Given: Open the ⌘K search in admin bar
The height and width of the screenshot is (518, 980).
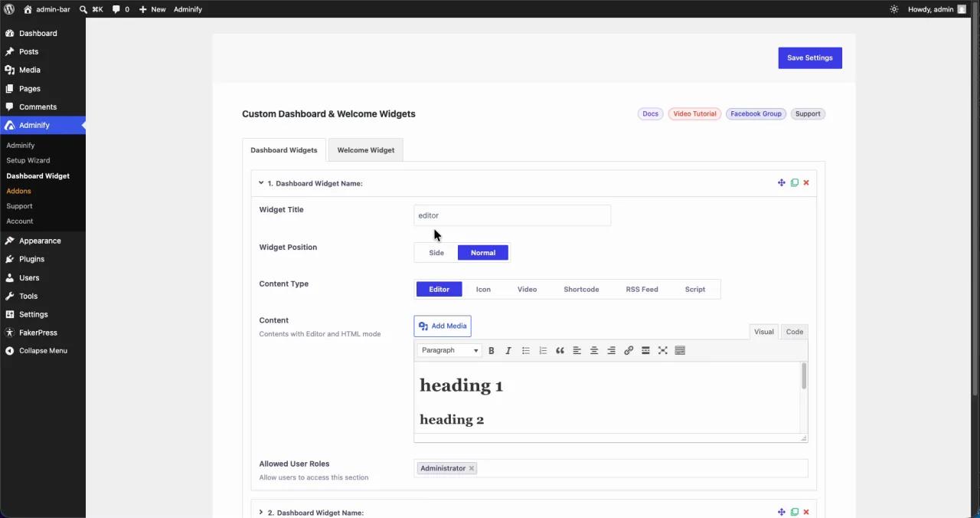Looking at the screenshot, I should pyautogui.click(x=91, y=9).
